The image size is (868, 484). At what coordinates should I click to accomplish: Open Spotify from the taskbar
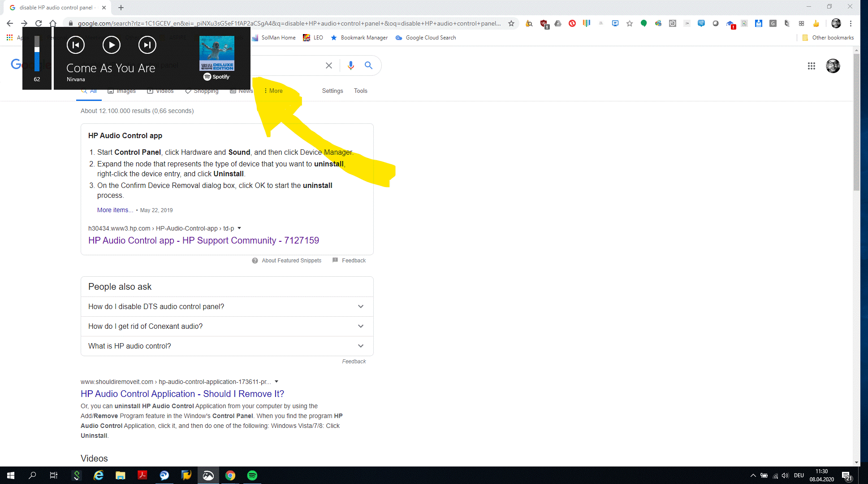coord(252,475)
